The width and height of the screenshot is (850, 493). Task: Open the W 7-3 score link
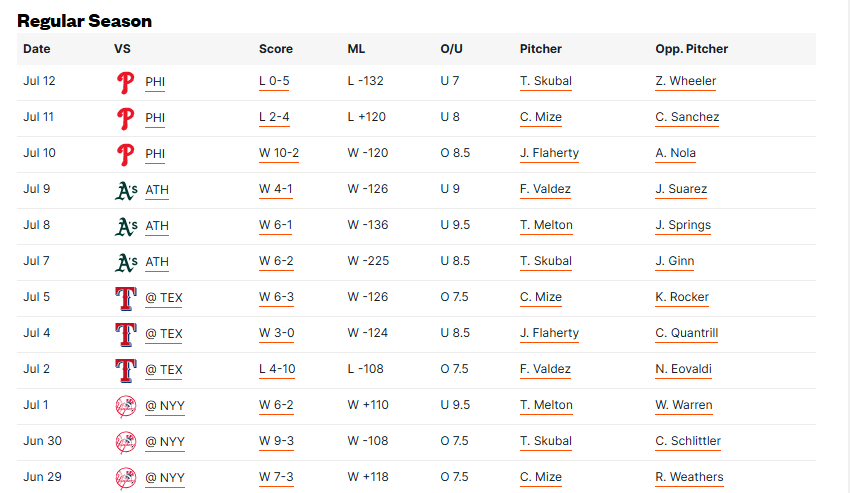click(x=276, y=477)
